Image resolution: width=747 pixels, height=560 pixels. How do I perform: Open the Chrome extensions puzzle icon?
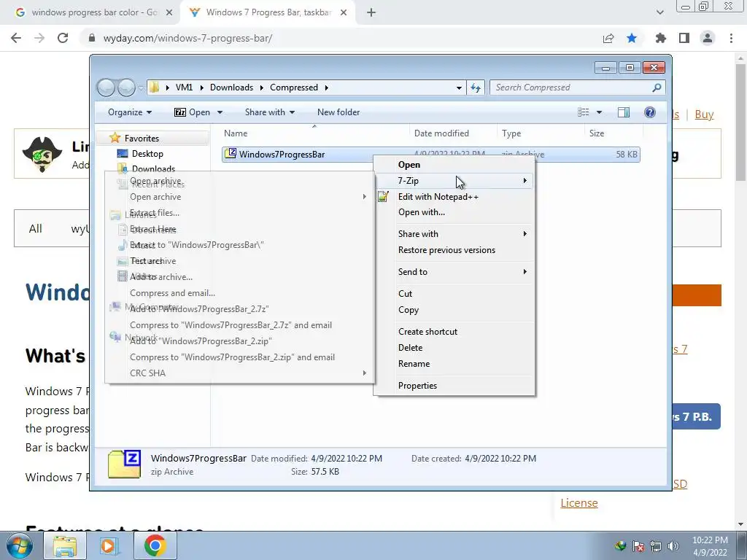coord(660,38)
